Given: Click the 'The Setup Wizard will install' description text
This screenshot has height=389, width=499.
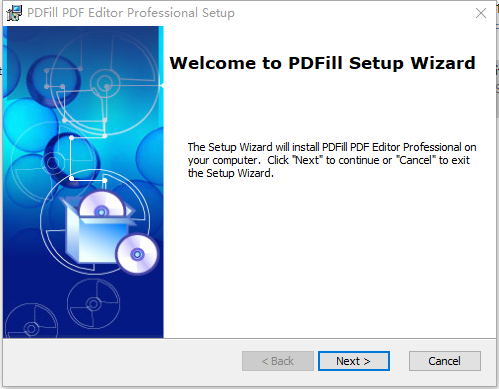Looking at the screenshot, I should pyautogui.click(x=332, y=160).
